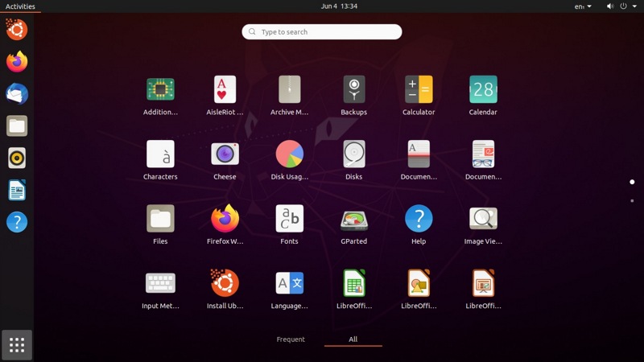The image size is (644, 362).
Task: Select the All tab
Action: tap(353, 339)
